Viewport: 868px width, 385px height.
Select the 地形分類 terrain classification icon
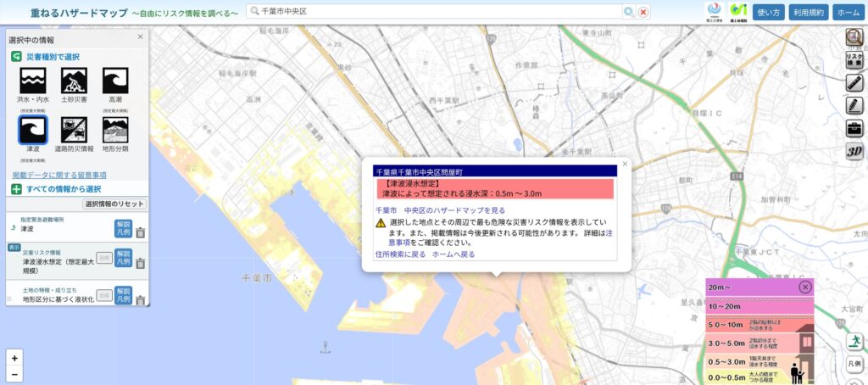pyautogui.click(x=115, y=130)
